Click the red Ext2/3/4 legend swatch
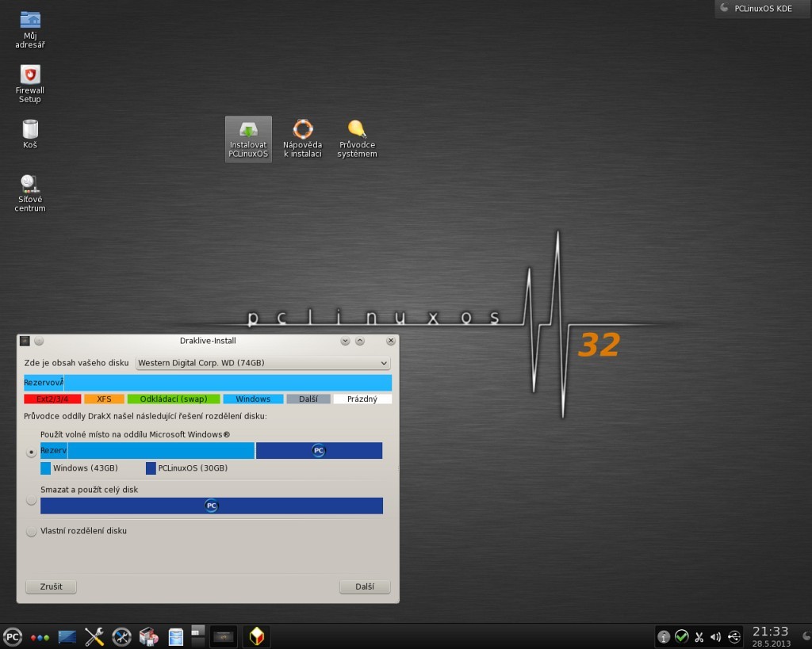The height and width of the screenshot is (649, 812). tap(52, 399)
